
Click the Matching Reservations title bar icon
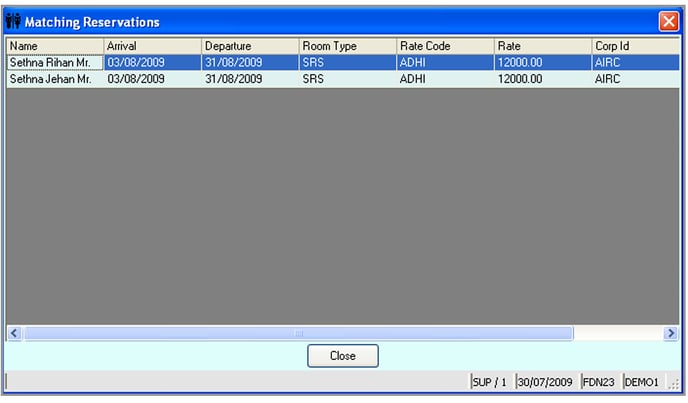pos(14,21)
